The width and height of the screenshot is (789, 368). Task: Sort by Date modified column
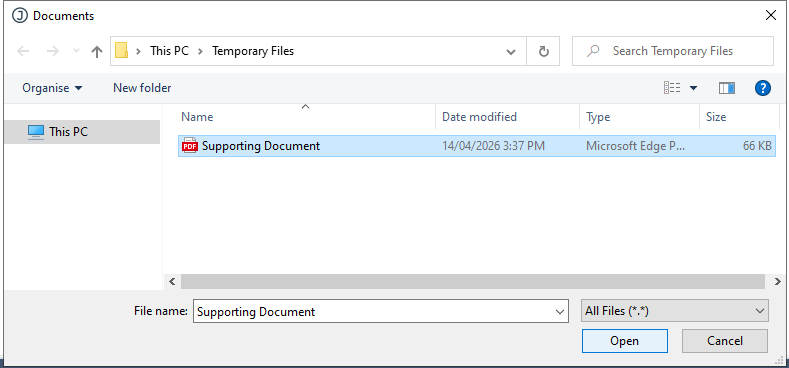click(479, 117)
